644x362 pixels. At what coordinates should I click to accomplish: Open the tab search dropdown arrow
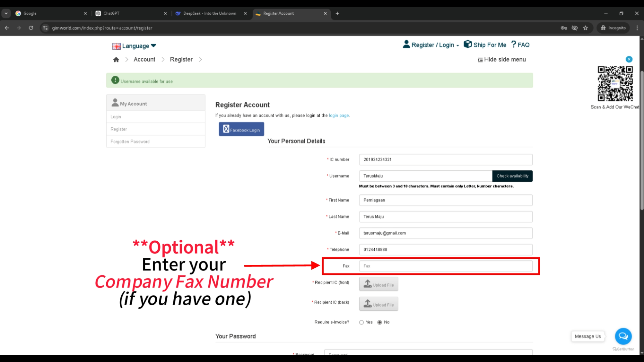click(6, 13)
